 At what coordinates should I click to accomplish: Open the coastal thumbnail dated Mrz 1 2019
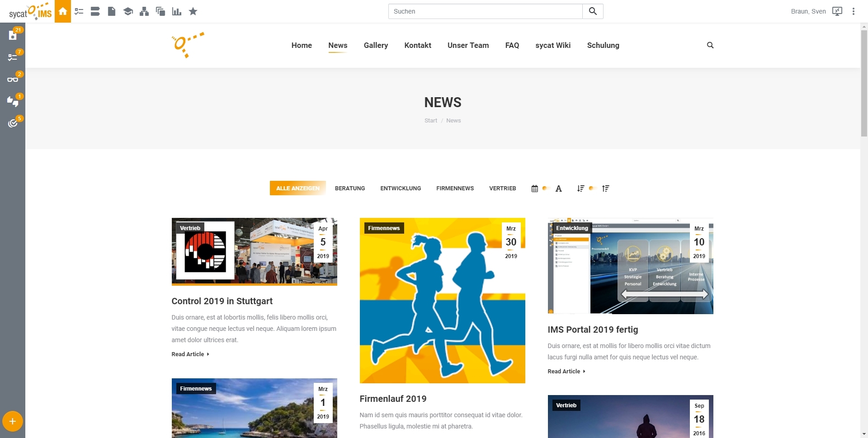pos(254,408)
